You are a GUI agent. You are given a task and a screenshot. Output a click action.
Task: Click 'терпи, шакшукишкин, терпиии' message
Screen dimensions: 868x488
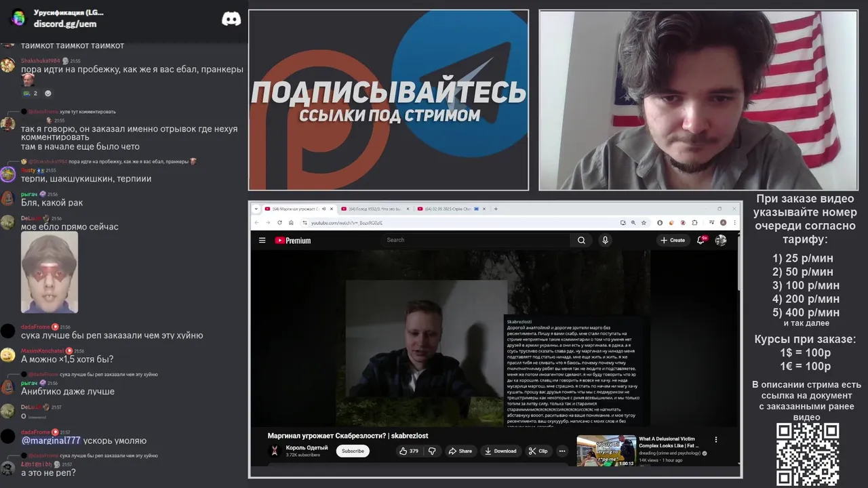click(86, 179)
